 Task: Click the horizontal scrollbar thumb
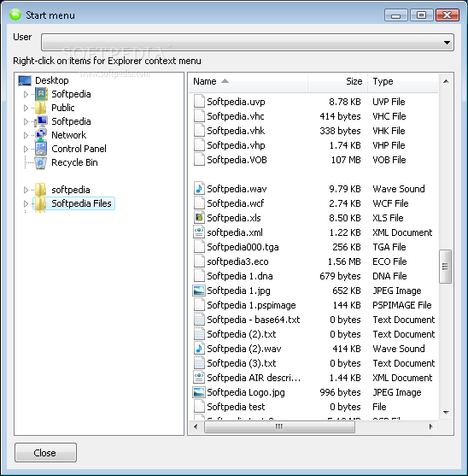point(279,426)
